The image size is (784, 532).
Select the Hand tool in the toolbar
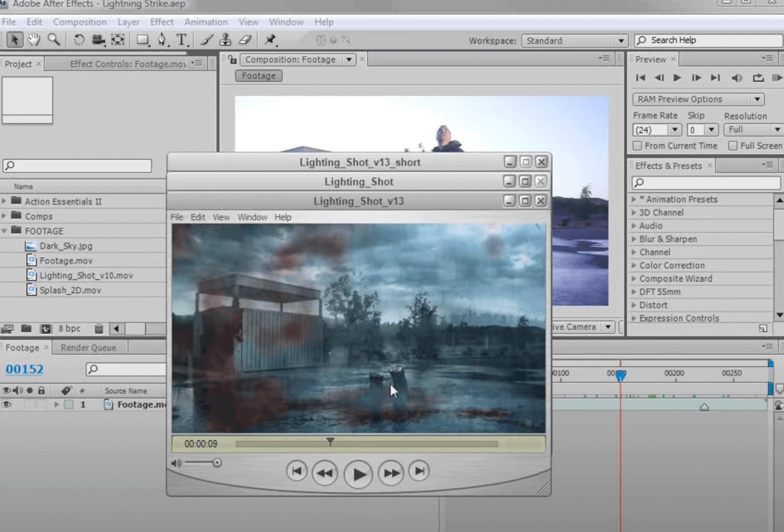point(34,39)
